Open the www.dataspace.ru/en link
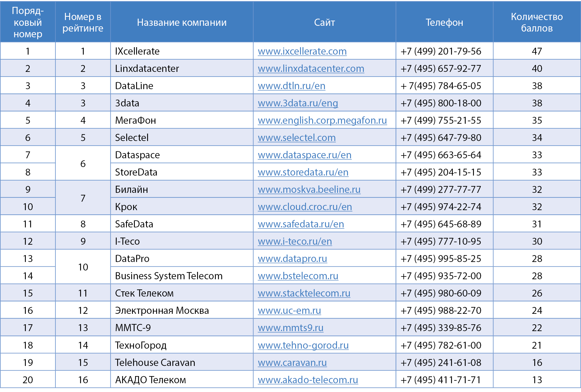This screenshot has height=392, width=581. (305, 155)
